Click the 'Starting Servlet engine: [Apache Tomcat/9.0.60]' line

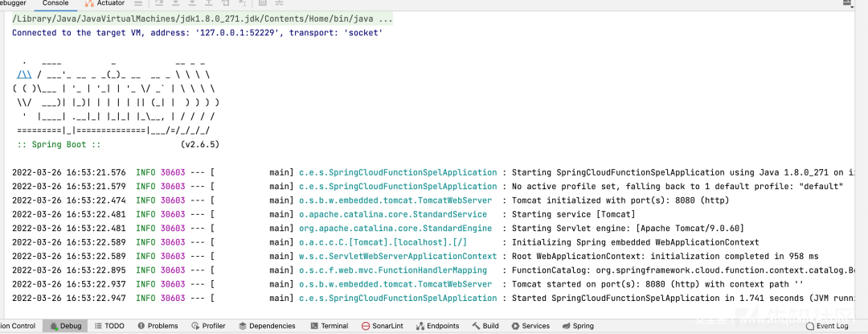click(x=628, y=229)
